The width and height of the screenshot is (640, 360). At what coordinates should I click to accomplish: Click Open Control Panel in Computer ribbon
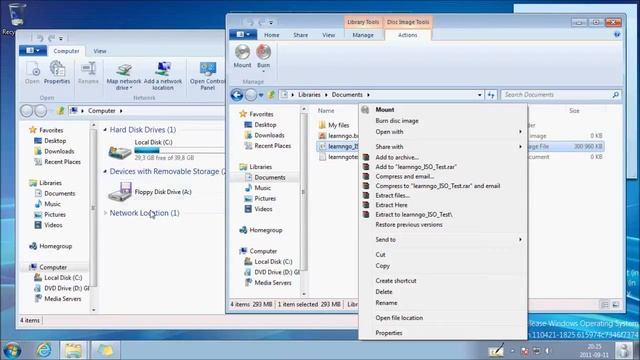207,76
